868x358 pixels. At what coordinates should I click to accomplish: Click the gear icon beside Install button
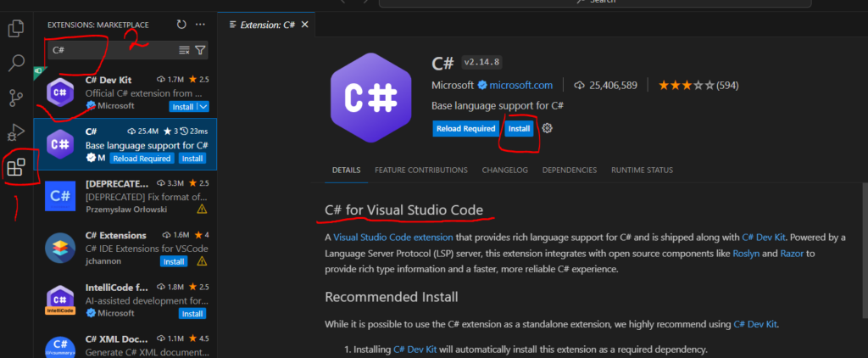(x=548, y=128)
